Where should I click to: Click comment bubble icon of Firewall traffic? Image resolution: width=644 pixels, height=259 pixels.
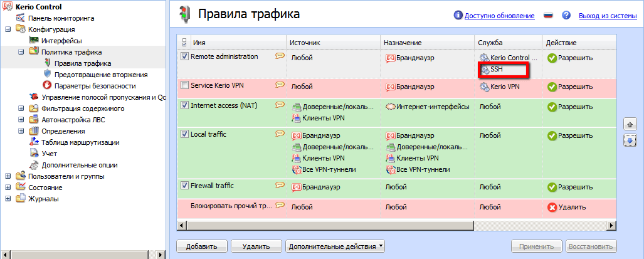pyautogui.click(x=280, y=185)
